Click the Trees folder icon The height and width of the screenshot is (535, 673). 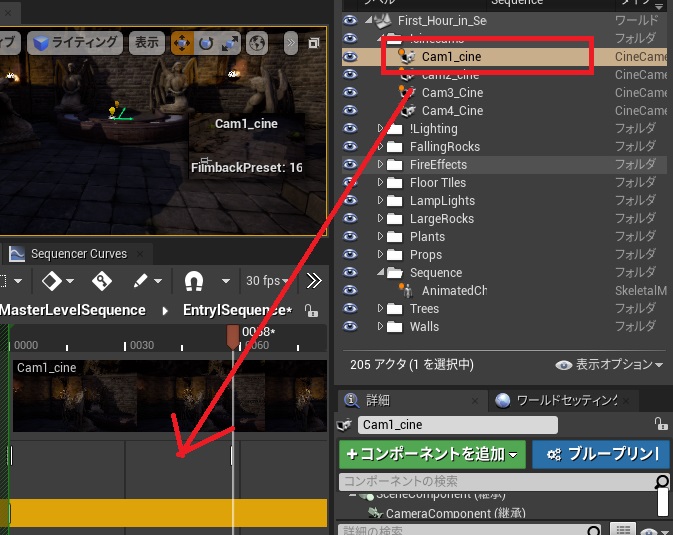394,309
